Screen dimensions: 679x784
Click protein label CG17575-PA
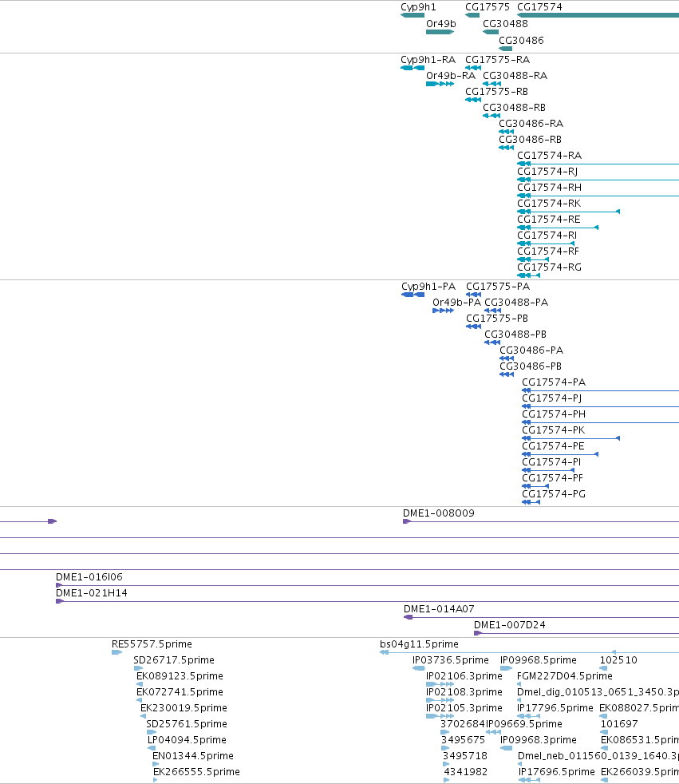click(498, 287)
